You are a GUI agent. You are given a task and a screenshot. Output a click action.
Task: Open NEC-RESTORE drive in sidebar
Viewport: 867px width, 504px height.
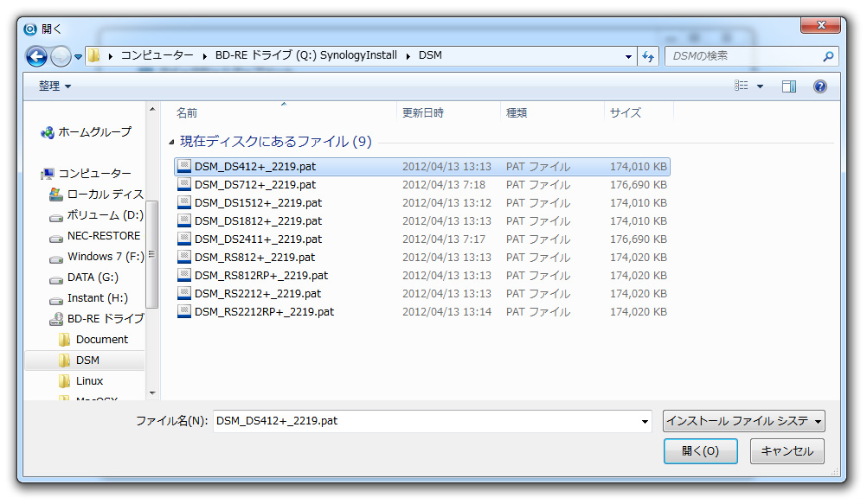95,236
